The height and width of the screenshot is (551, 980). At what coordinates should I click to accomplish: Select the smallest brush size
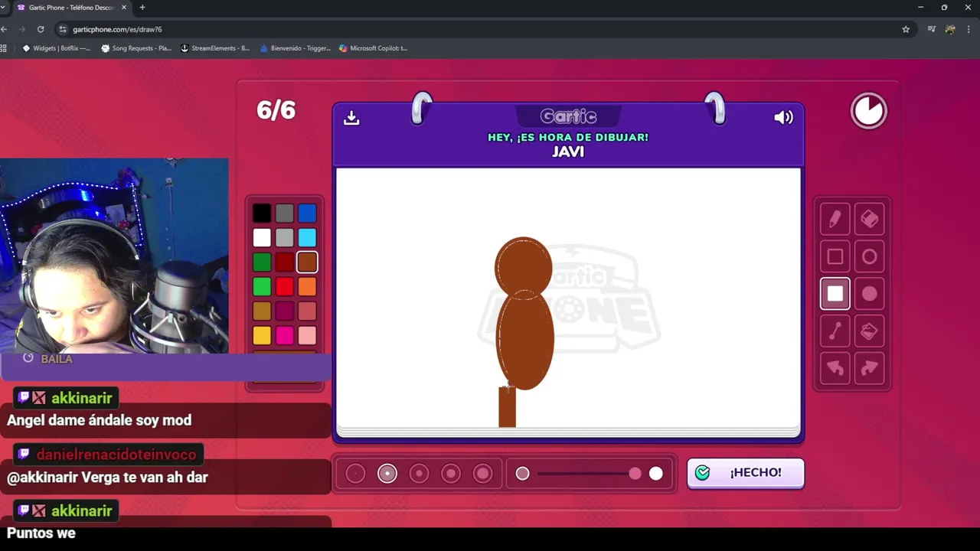(355, 474)
